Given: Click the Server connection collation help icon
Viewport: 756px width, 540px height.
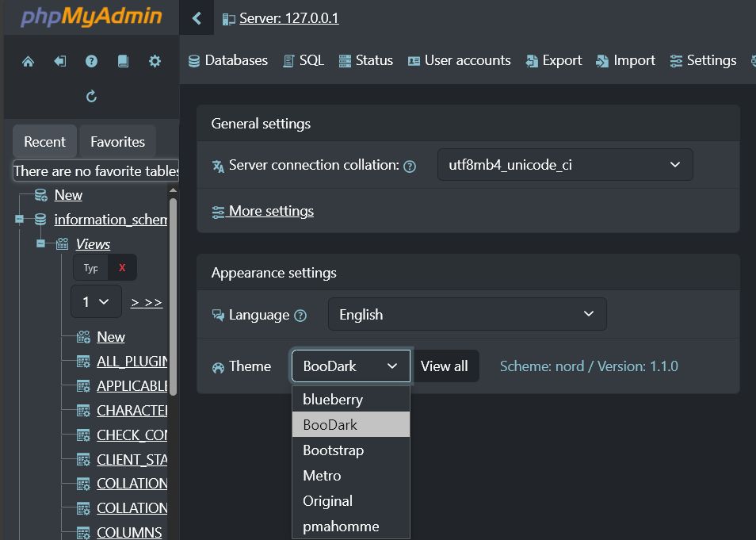Looking at the screenshot, I should [410, 167].
